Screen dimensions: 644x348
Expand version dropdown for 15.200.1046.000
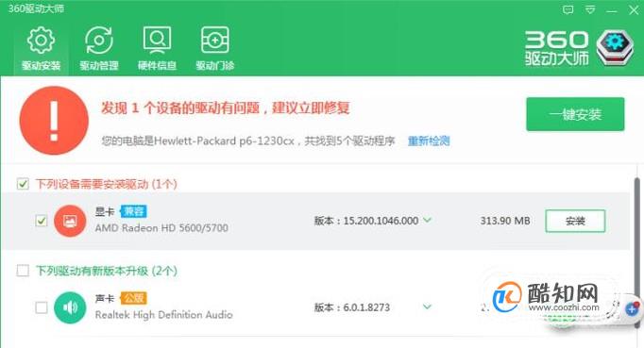point(427,221)
